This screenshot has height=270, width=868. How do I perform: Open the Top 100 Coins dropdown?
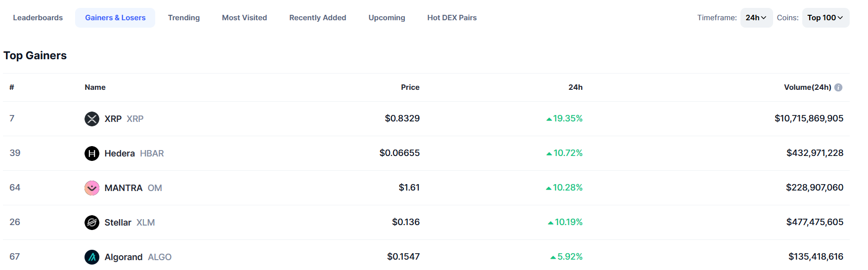click(x=825, y=18)
